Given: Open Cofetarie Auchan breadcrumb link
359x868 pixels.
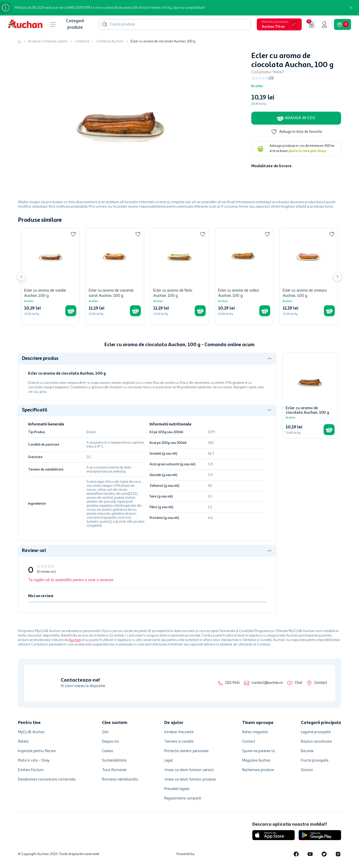Looking at the screenshot, I should point(110,41).
